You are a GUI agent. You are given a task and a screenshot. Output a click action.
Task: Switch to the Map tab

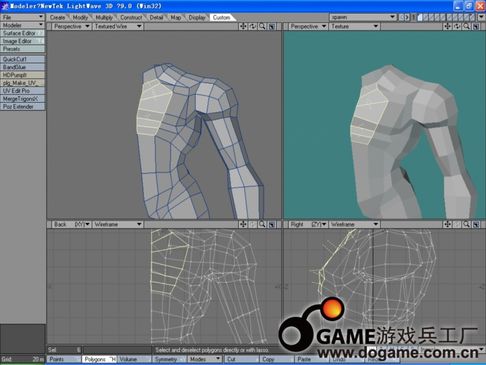tap(176, 17)
